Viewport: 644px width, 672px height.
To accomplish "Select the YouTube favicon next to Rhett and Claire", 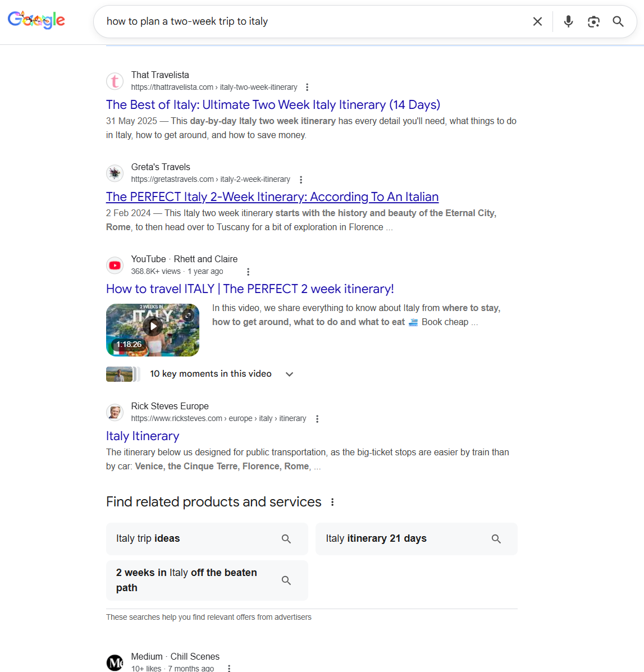I will click(x=115, y=265).
